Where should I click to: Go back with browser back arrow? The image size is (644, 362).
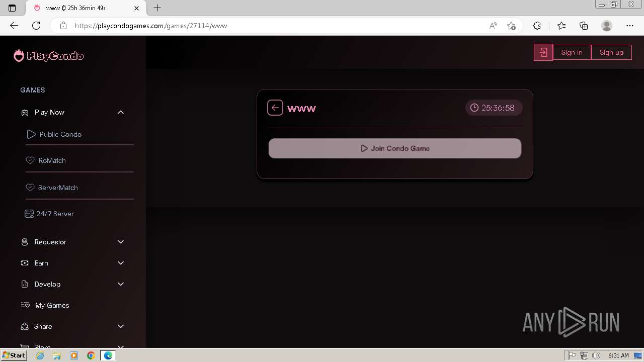(x=14, y=26)
